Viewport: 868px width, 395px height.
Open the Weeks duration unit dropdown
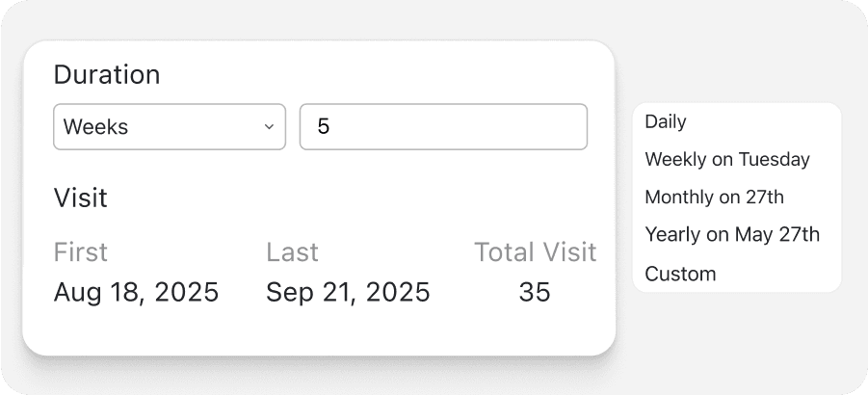click(x=169, y=127)
